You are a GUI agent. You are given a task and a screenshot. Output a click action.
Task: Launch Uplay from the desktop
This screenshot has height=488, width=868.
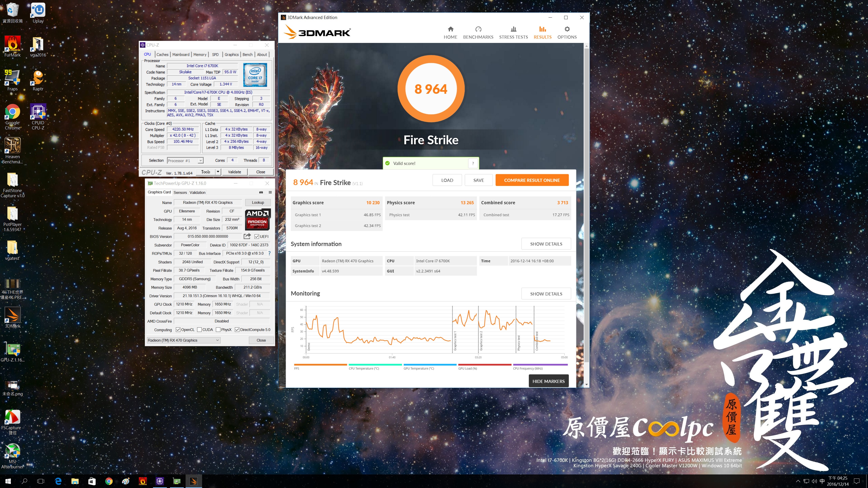pyautogui.click(x=38, y=13)
